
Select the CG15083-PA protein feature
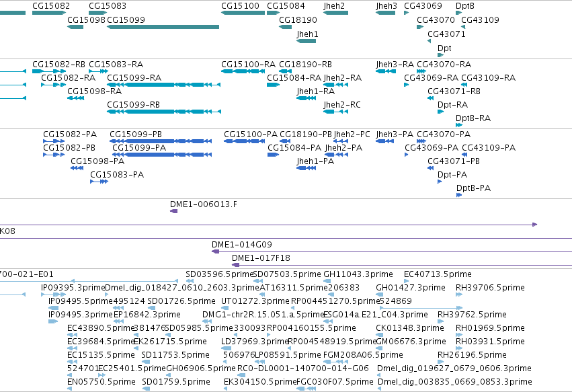click(99, 182)
